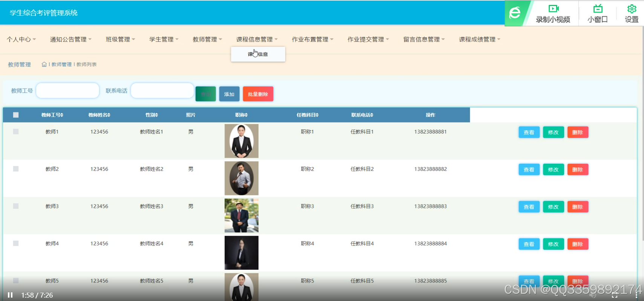
Task: Click 教师管理 link in the breadcrumb
Action: tap(61, 64)
